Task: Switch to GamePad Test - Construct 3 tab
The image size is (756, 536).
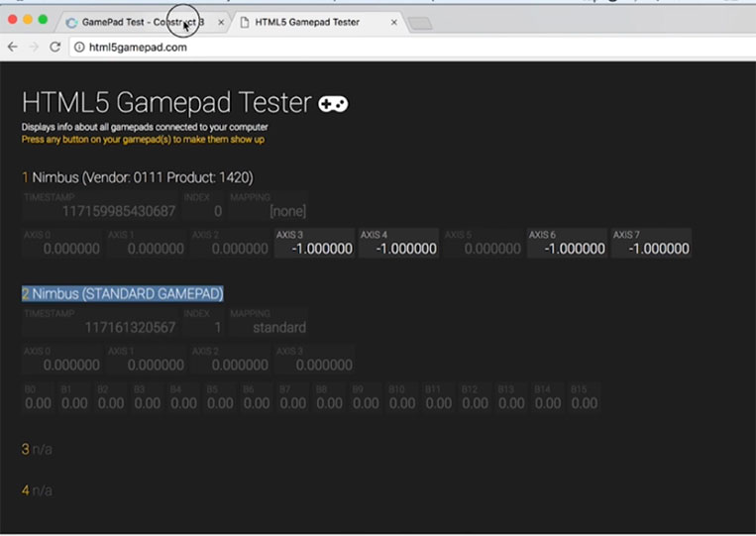Action: [x=143, y=22]
